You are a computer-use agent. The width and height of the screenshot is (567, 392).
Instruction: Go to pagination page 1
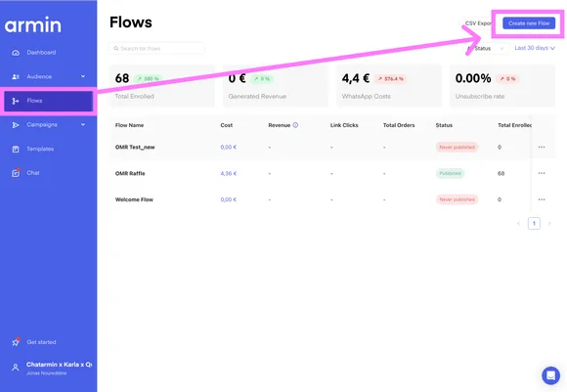[534, 224]
